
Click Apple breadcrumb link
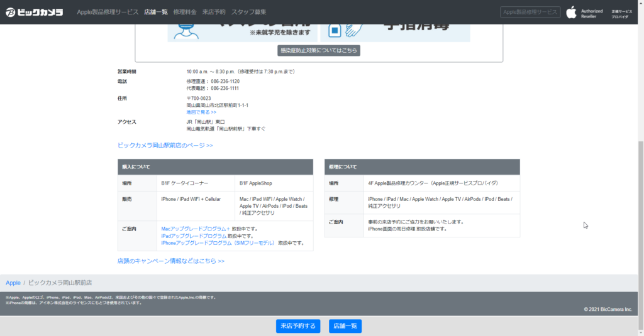(13, 283)
